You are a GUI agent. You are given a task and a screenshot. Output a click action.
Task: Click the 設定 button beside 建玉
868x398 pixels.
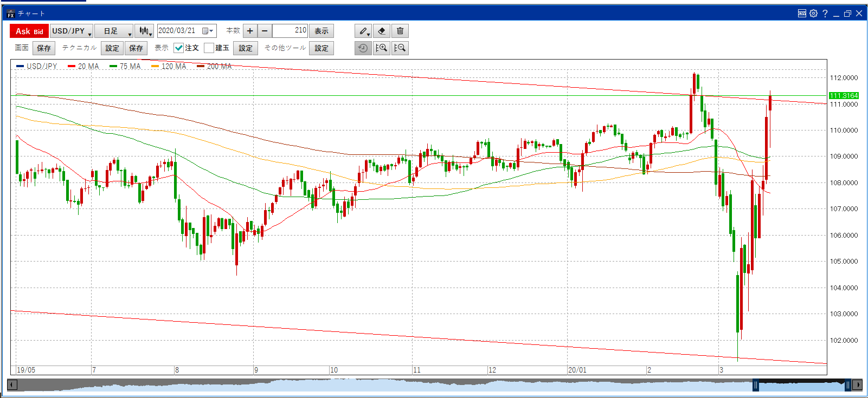246,48
